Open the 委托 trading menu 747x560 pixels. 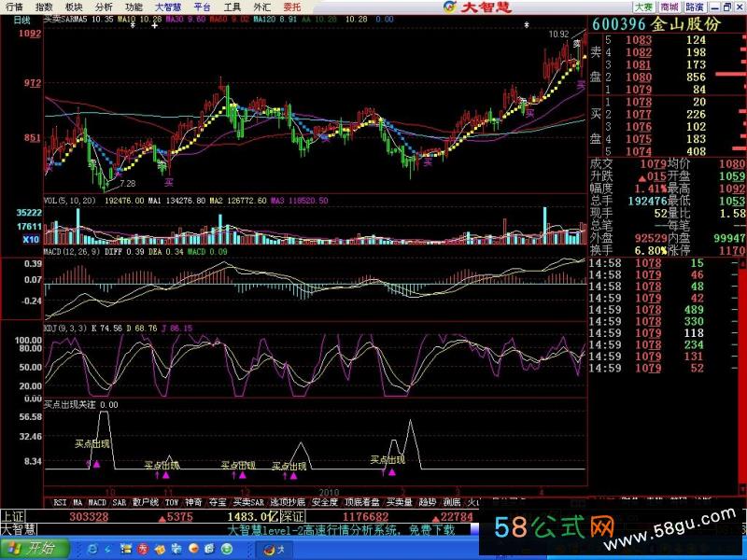[292, 7]
